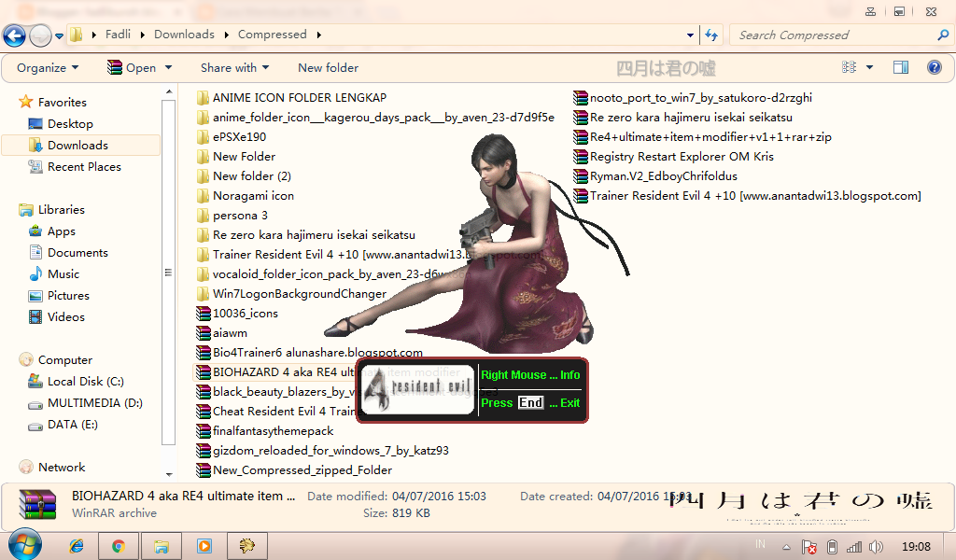Screen dimensions: 956x560
Task: Open the Share with menu
Action: pos(234,67)
